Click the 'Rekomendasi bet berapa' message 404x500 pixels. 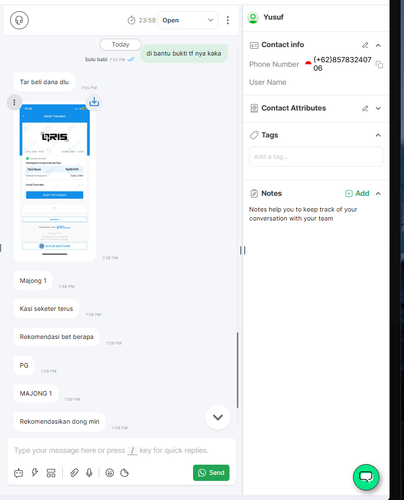click(x=57, y=337)
